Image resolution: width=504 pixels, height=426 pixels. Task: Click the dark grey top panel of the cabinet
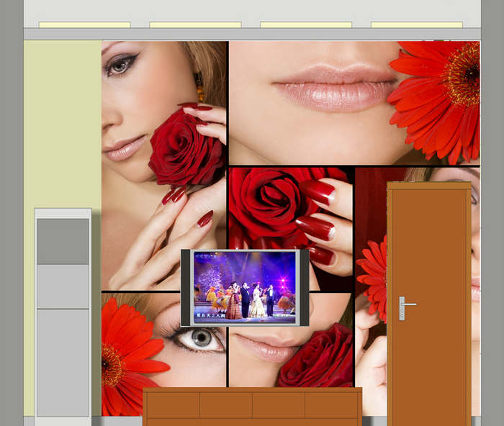(x=63, y=242)
